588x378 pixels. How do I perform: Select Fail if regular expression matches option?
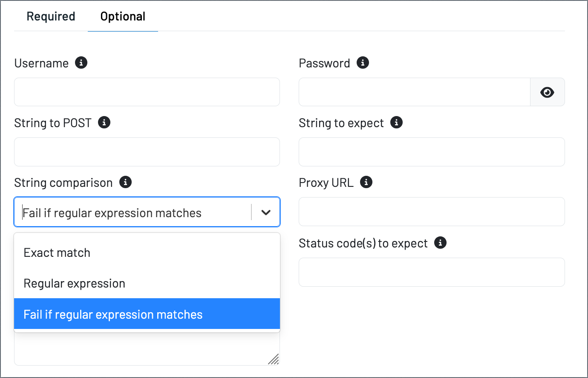click(x=147, y=314)
